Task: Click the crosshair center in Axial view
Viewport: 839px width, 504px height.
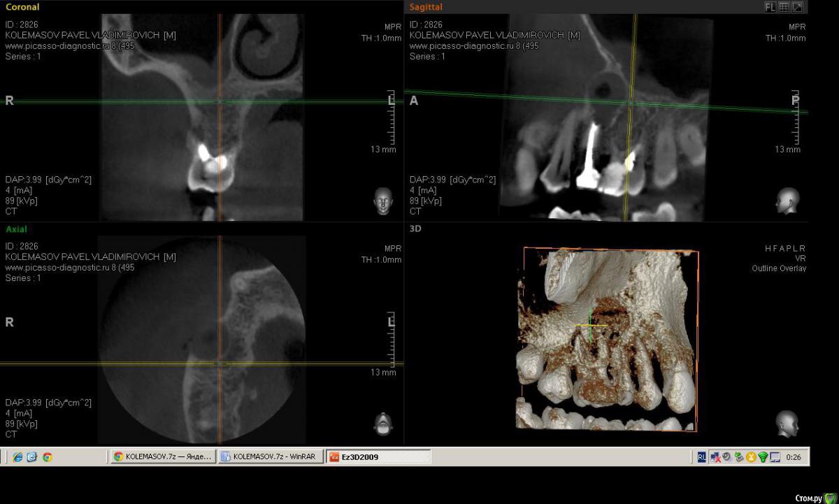Action: click(220, 363)
